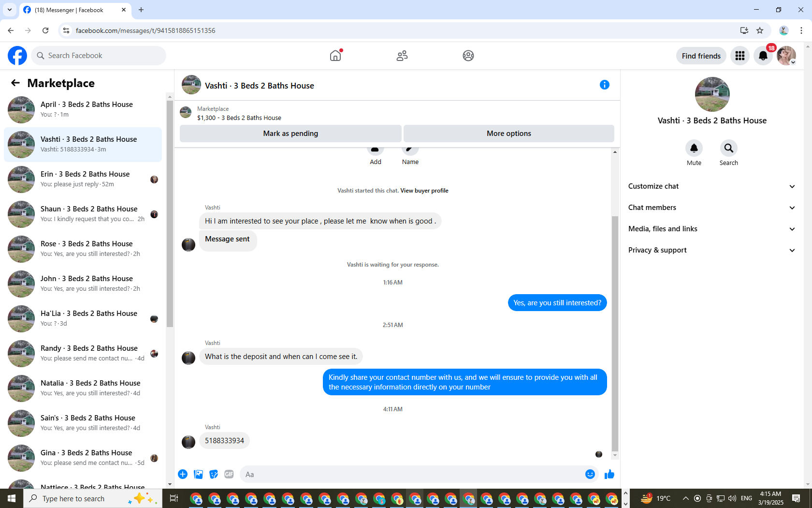The width and height of the screenshot is (812, 508).
Task: Open Erin's 3 Beds 2 Baths conversation
Action: (x=83, y=179)
